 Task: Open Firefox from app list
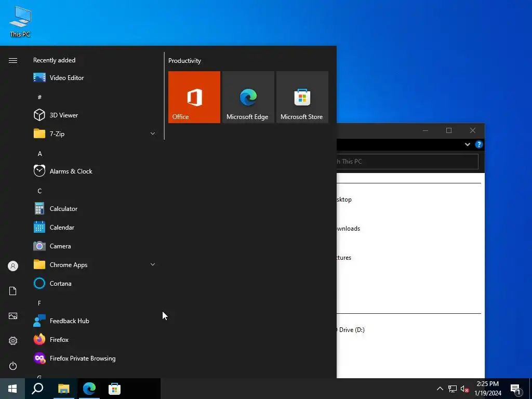95,339
